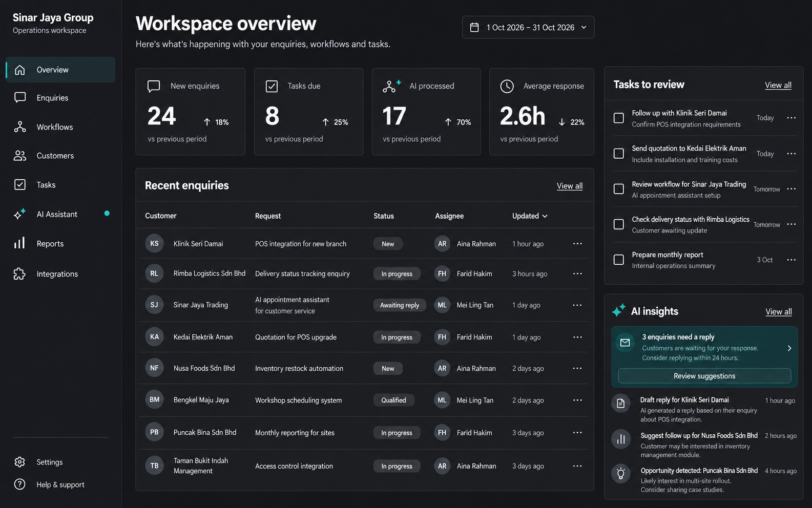Viewport: 812px width, 508px height.
Task: Open more options for Taman Bukit Indah enquiry
Action: tap(577, 466)
